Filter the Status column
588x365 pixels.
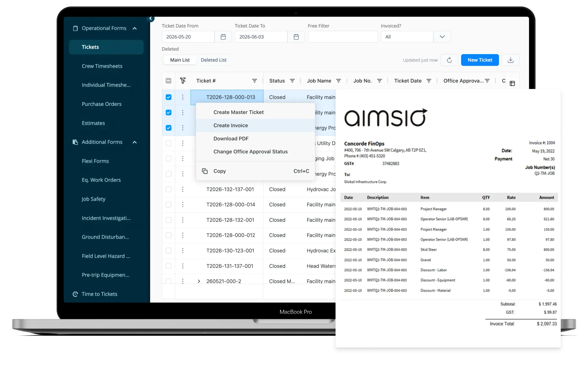point(292,81)
